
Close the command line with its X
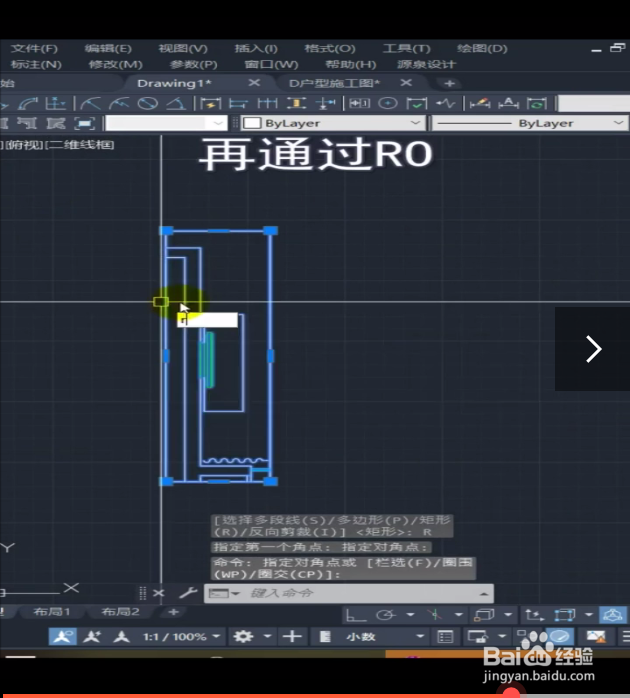coord(159,593)
